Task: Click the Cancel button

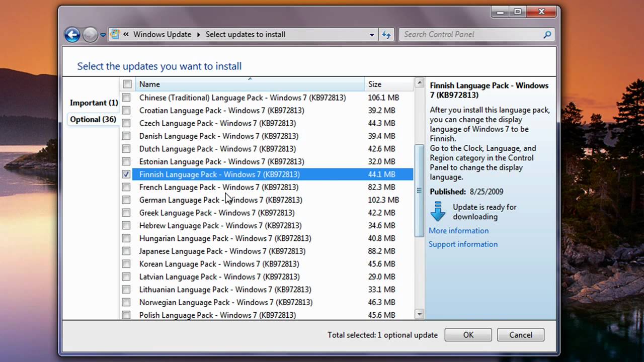Action: 520,335
